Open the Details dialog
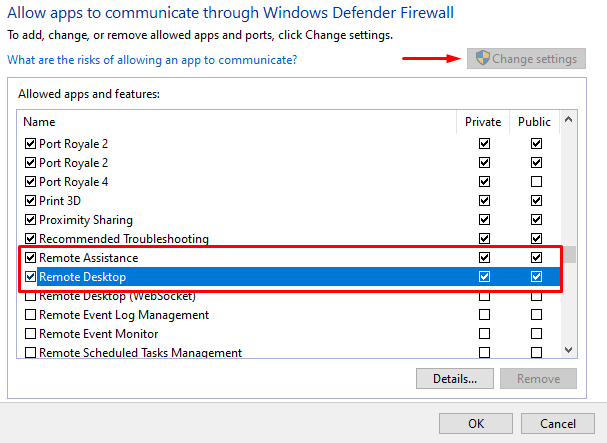This screenshot has width=607, height=443. 454,379
